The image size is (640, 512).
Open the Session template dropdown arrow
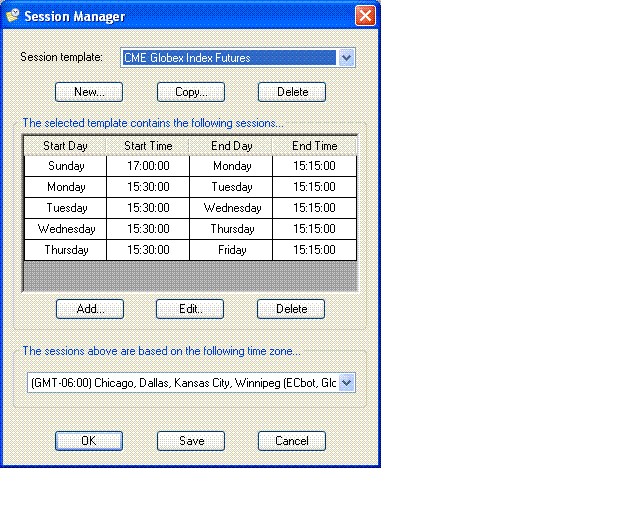[347, 58]
